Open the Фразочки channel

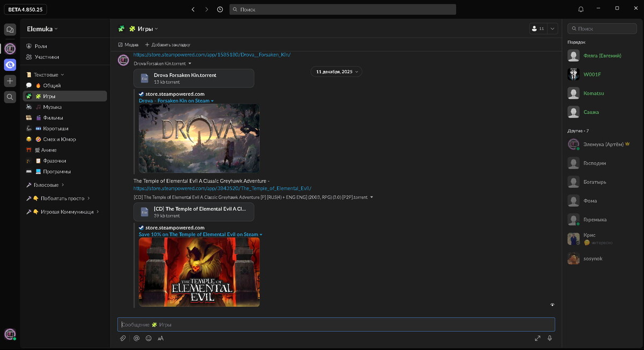(x=64, y=161)
